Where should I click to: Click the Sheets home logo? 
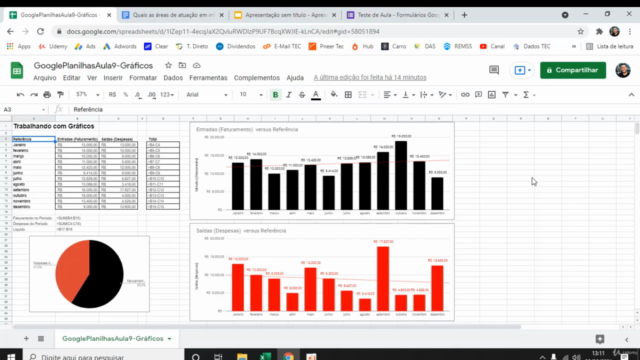pyautogui.click(x=17, y=71)
